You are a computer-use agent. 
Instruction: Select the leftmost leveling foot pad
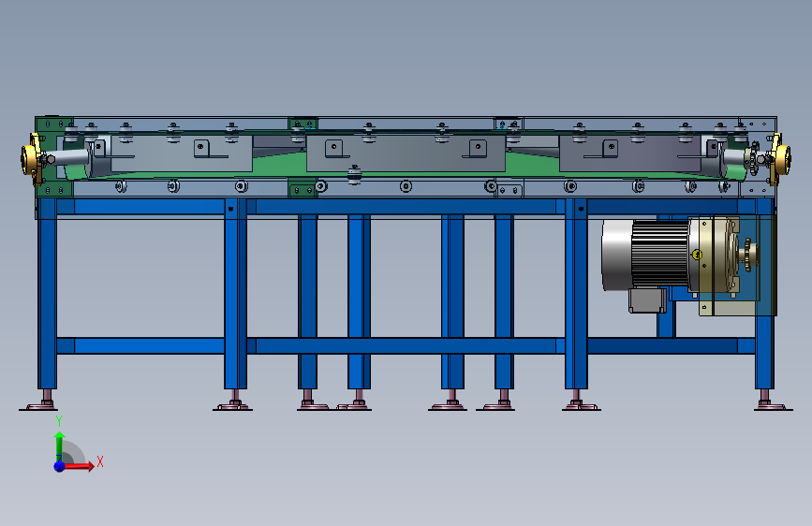pos(40,406)
